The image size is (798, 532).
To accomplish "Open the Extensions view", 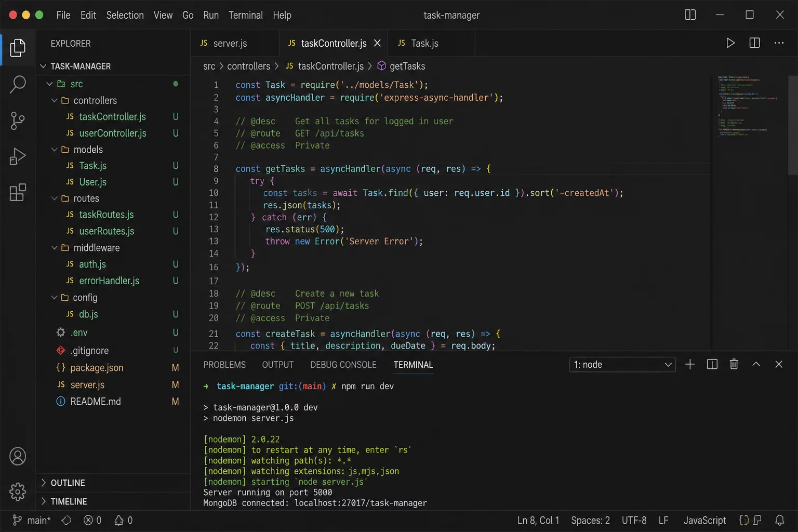I will 18,192.
